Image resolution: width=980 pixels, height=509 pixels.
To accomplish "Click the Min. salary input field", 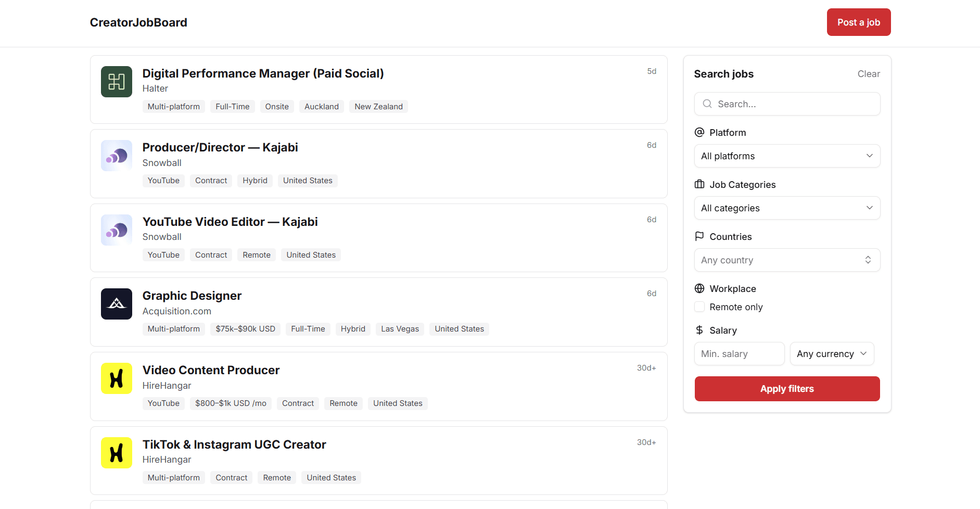I will (x=739, y=354).
